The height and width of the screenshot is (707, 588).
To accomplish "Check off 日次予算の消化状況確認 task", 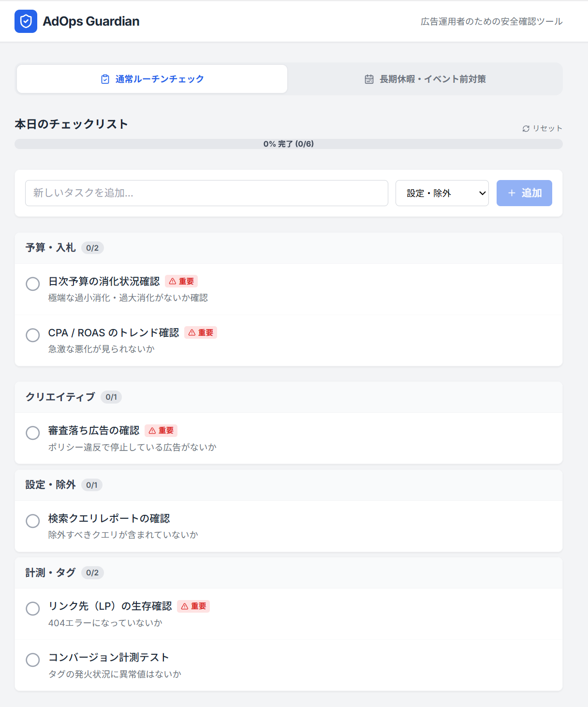I will [33, 284].
